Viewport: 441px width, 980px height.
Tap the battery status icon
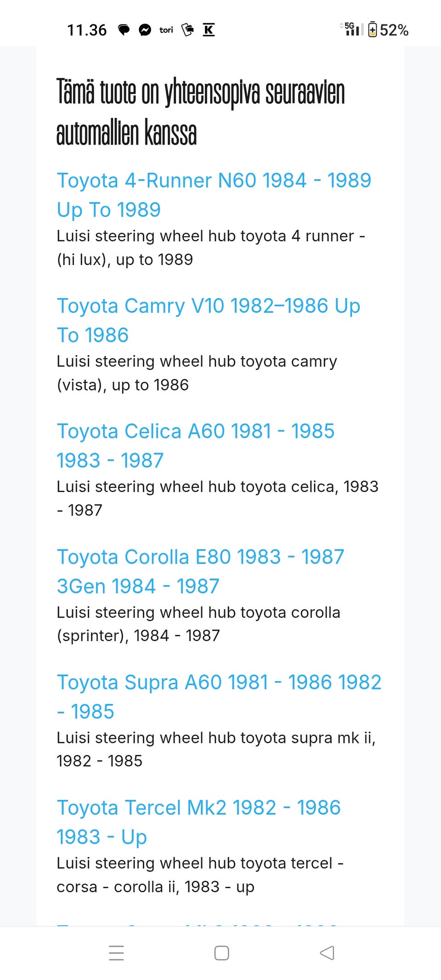[373, 30]
